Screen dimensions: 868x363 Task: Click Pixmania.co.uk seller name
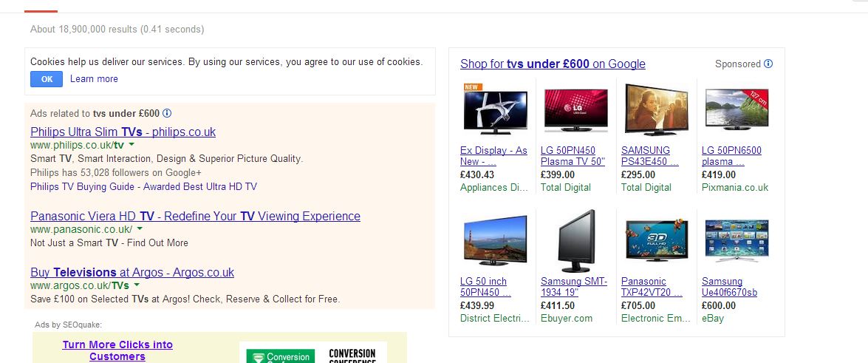coord(735,187)
